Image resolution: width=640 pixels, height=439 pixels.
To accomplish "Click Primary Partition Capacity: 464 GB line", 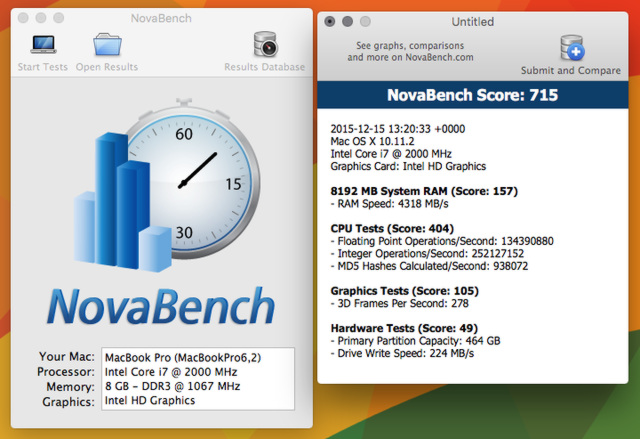I will (x=416, y=341).
